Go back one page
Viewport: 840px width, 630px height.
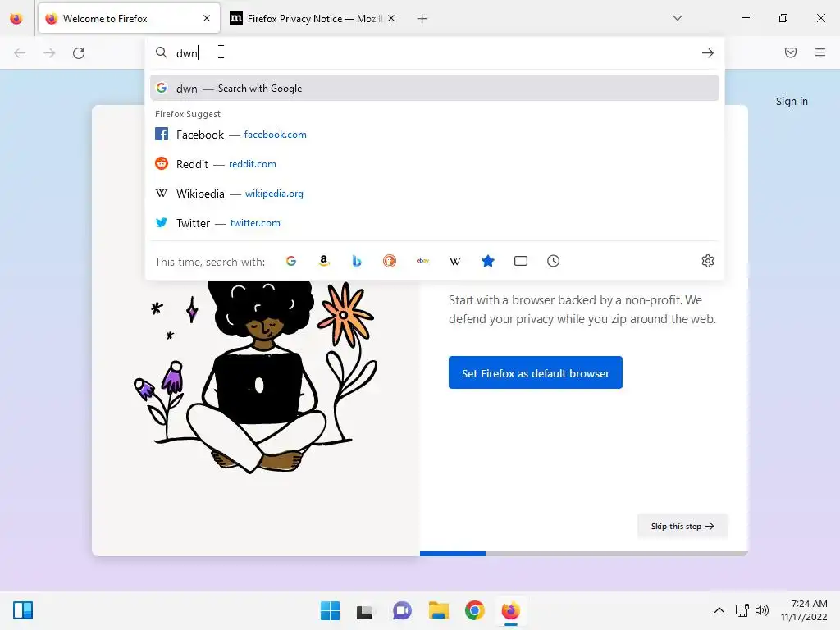coord(20,53)
